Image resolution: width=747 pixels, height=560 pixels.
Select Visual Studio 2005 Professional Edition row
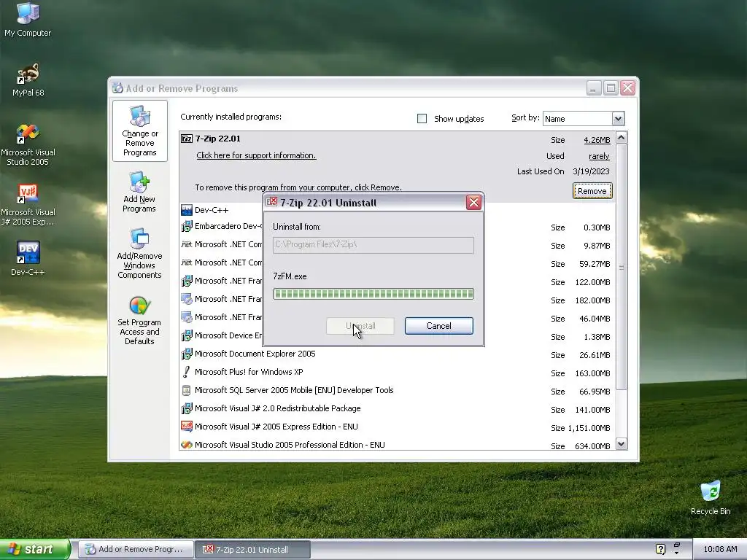pos(398,445)
